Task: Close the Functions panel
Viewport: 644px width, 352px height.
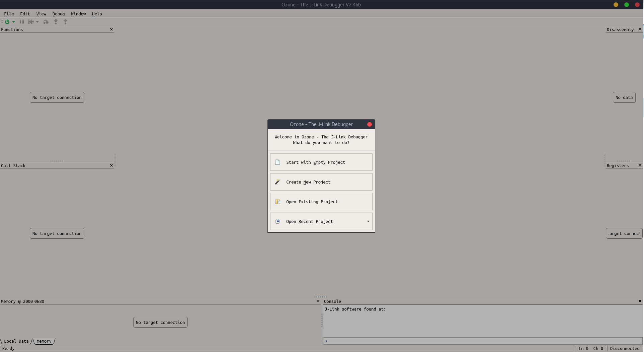Action: 111,29
